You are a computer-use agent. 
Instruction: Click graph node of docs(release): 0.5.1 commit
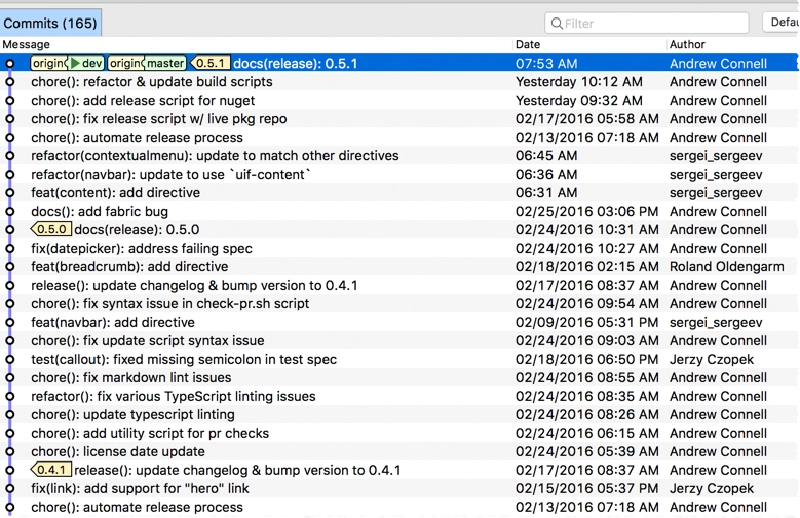9,64
